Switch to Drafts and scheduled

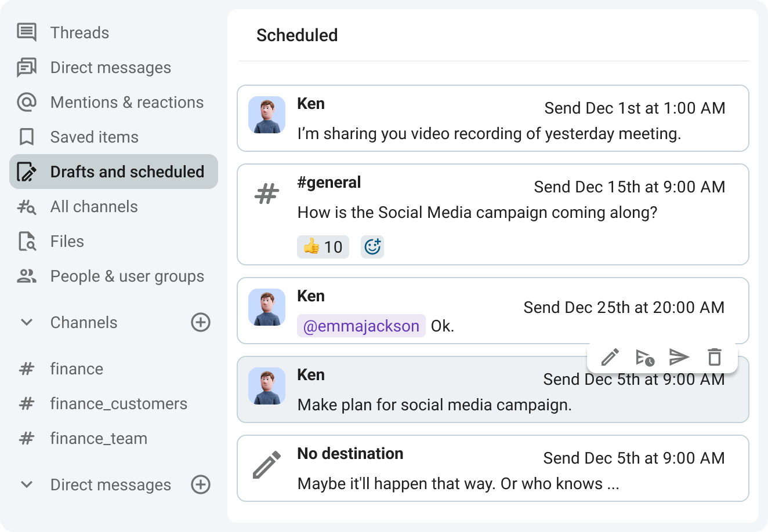pyautogui.click(x=127, y=172)
